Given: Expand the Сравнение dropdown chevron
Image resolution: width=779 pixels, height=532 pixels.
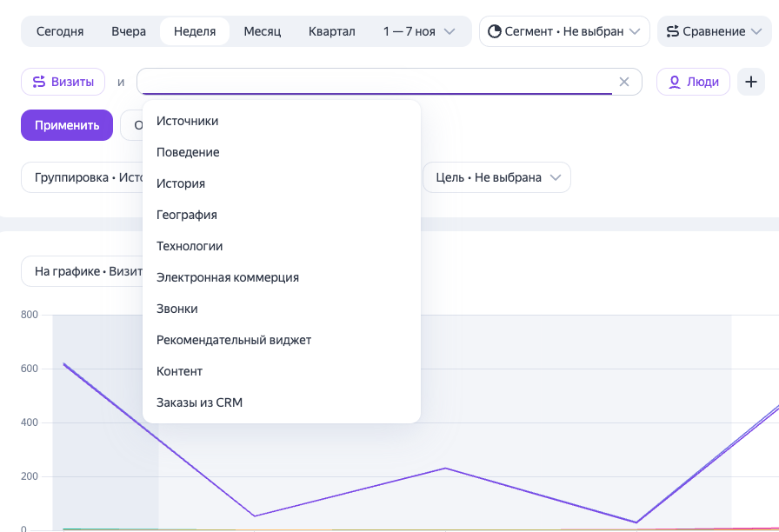Looking at the screenshot, I should click(756, 31).
